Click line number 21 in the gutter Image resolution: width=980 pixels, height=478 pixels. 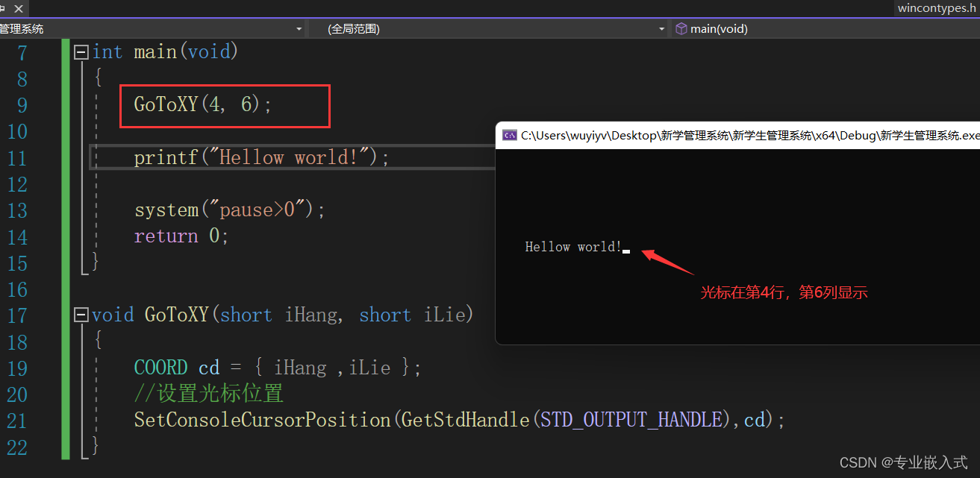[x=17, y=421]
